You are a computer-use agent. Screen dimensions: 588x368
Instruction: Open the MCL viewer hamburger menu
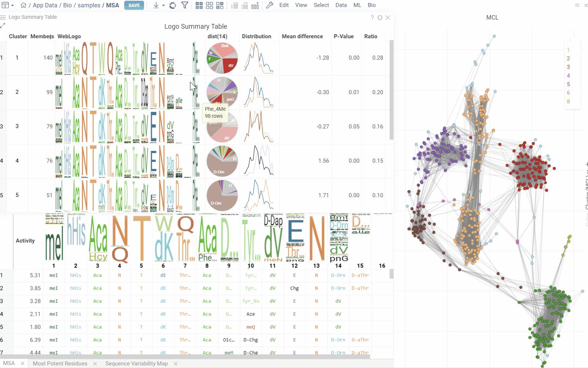coord(577,6)
